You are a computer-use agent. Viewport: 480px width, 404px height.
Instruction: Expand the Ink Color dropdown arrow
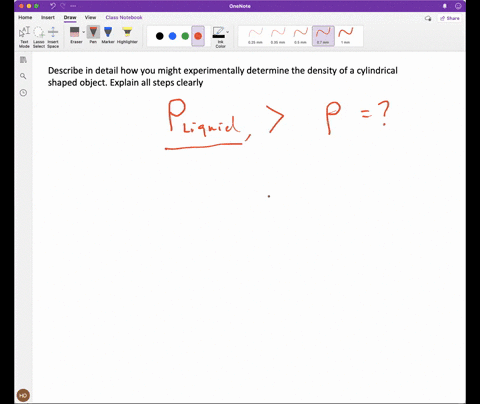[x=228, y=32]
